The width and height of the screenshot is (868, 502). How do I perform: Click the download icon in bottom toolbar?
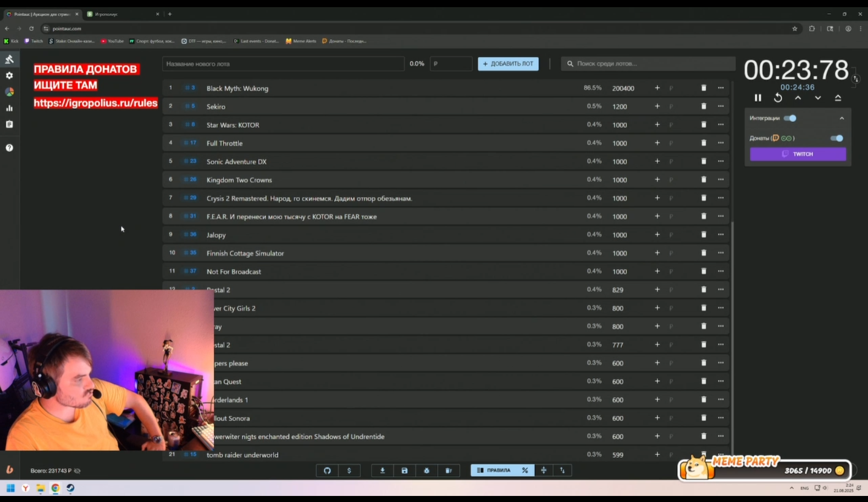[383, 471]
